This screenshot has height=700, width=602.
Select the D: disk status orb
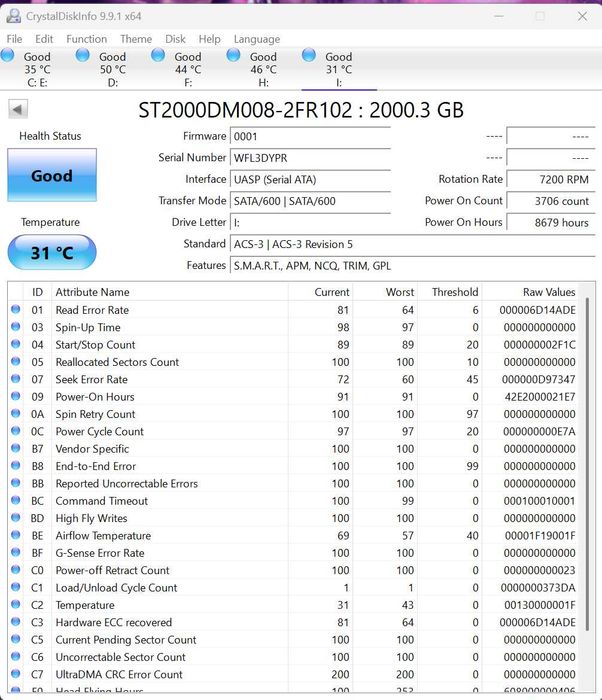[x=83, y=55]
